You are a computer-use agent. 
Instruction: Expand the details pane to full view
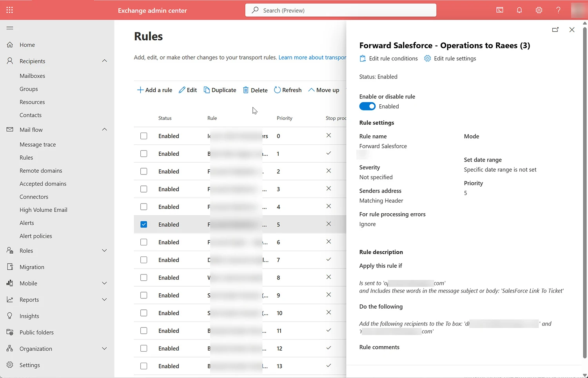555,30
